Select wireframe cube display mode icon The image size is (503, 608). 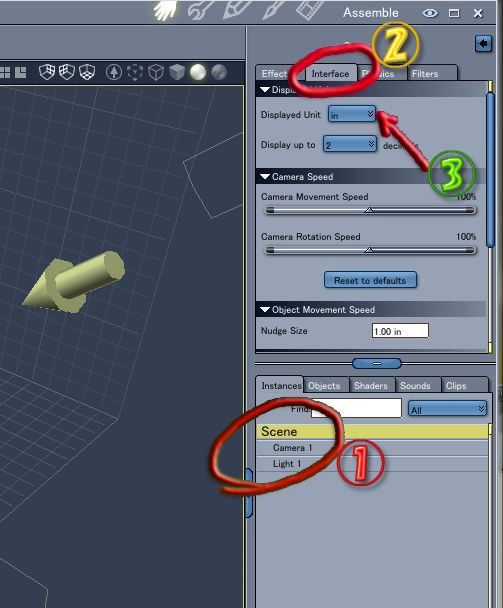click(x=156, y=72)
